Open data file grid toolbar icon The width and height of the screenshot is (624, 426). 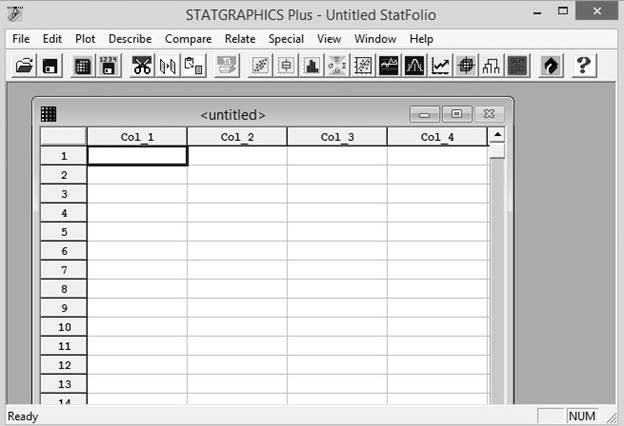click(x=82, y=65)
